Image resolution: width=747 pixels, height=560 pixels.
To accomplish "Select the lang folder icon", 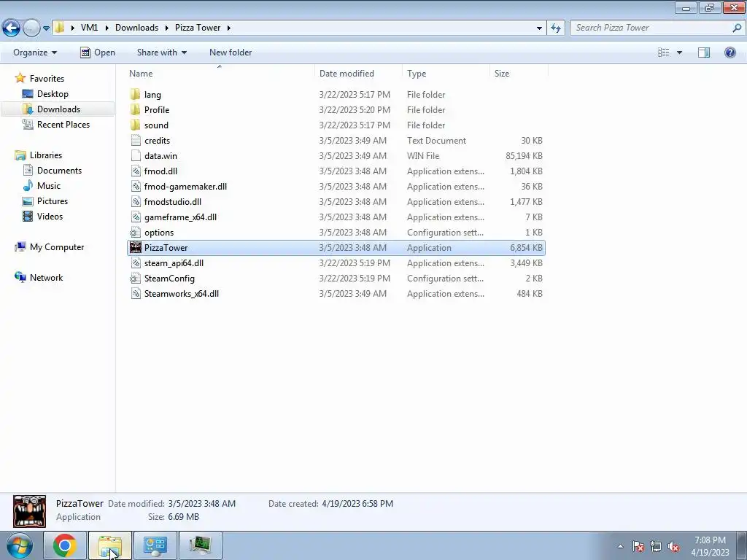I will click(x=135, y=94).
